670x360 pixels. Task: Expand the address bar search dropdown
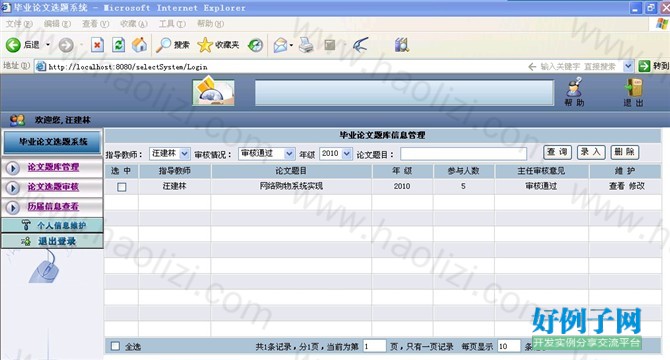coord(628,66)
